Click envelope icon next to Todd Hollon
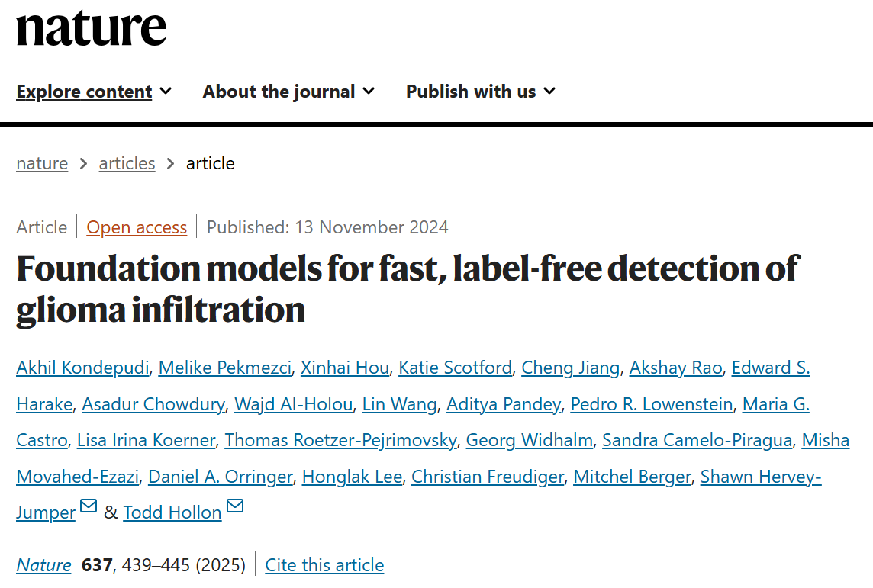Image resolution: width=873 pixels, height=588 pixels. point(235,506)
